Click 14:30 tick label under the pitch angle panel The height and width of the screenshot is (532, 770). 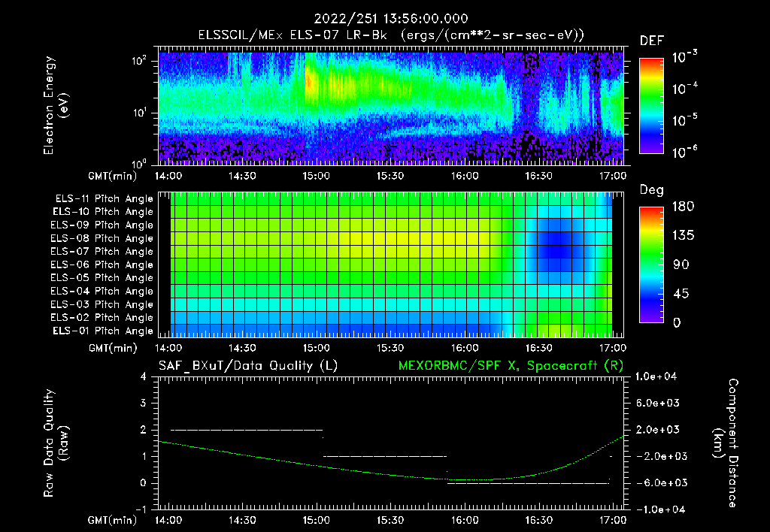point(242,347)
